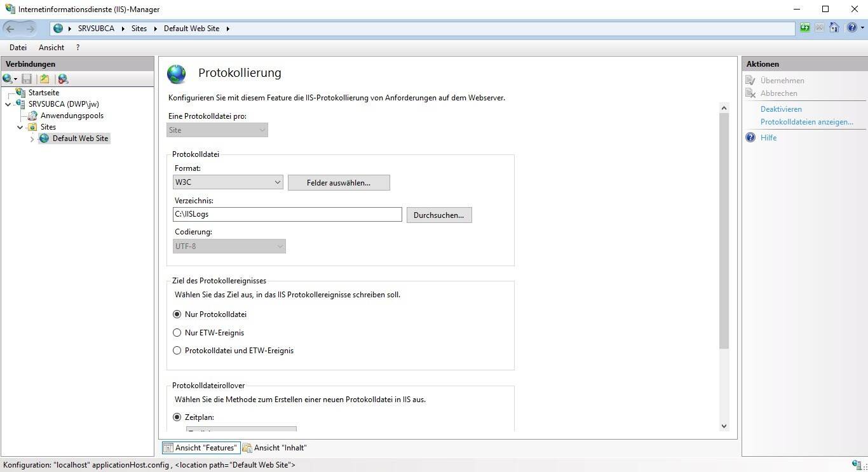Open the W3C format dropdown
868x472 pixels.
[x=228, y=182]
